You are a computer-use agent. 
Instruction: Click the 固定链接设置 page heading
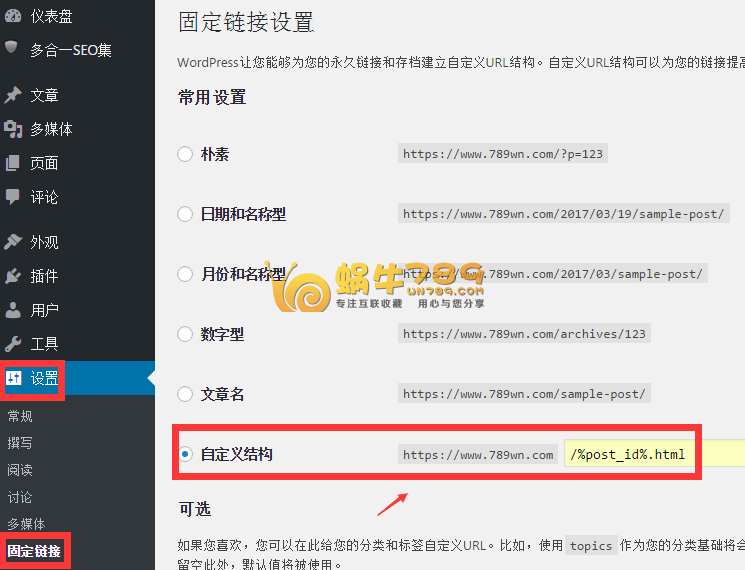coord(246,22)
